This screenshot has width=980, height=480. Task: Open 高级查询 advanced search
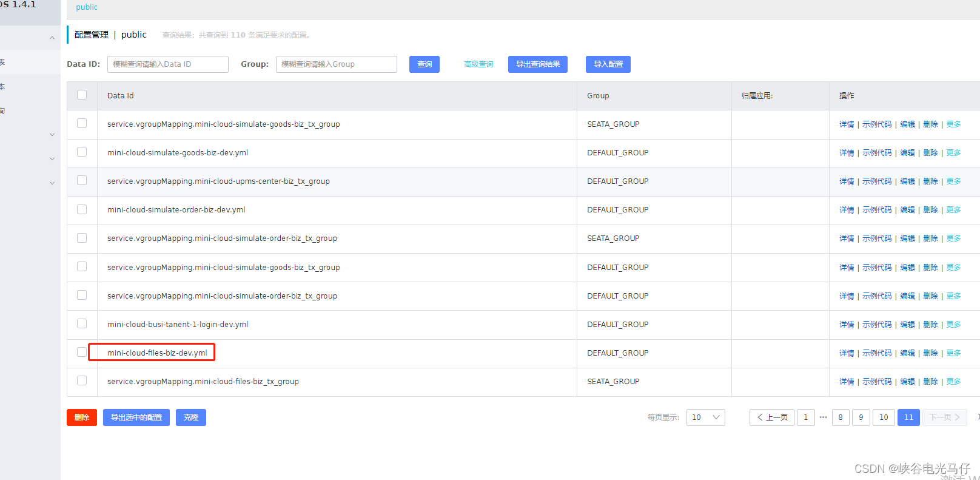(478, 64)
